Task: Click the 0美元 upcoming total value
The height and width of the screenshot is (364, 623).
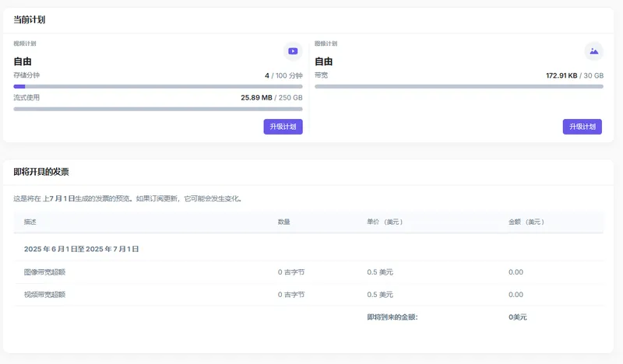Action: [518, 317]
